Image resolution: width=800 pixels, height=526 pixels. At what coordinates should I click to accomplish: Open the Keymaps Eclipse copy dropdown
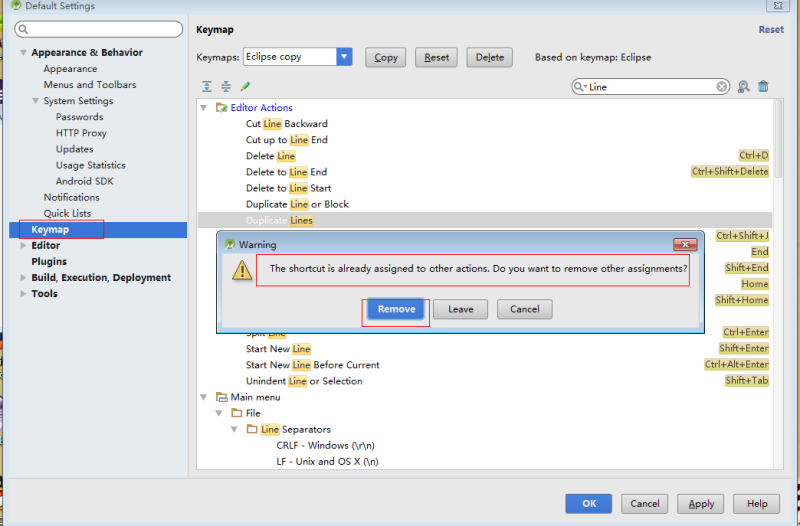(344, 57)
